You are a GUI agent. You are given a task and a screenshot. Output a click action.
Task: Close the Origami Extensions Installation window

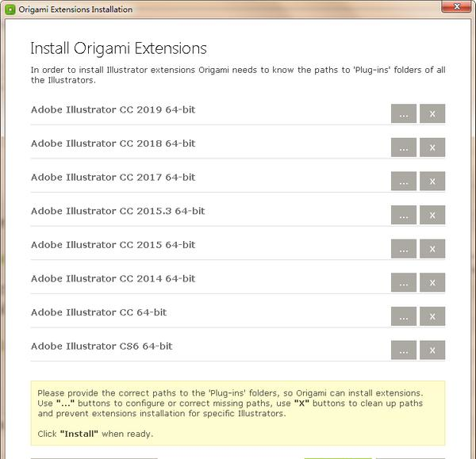456,6
